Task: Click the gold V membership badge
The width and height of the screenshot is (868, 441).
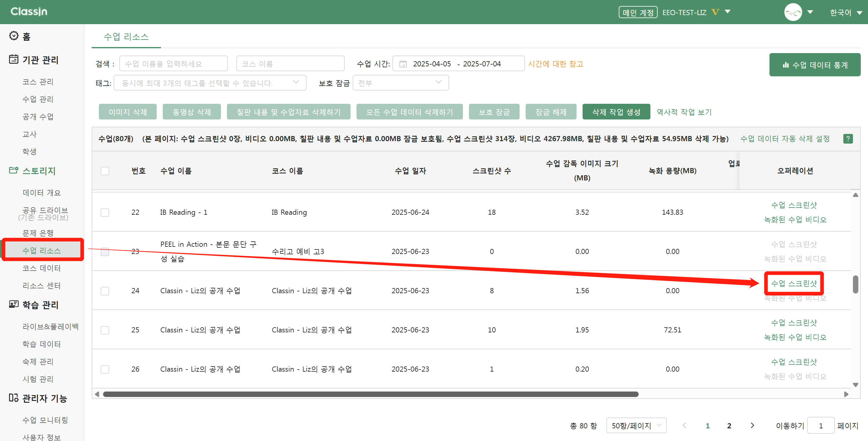Action: click(x=715, y=12)
